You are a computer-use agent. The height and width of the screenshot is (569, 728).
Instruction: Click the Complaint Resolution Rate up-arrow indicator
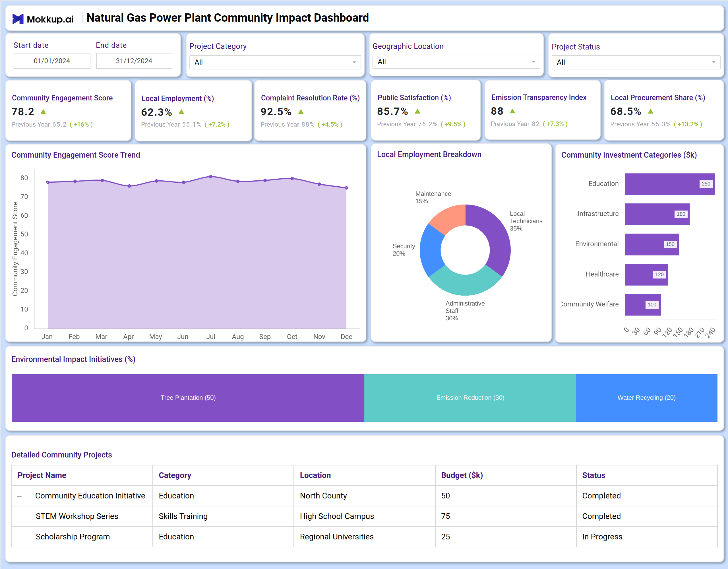click(x=301, y=112)
